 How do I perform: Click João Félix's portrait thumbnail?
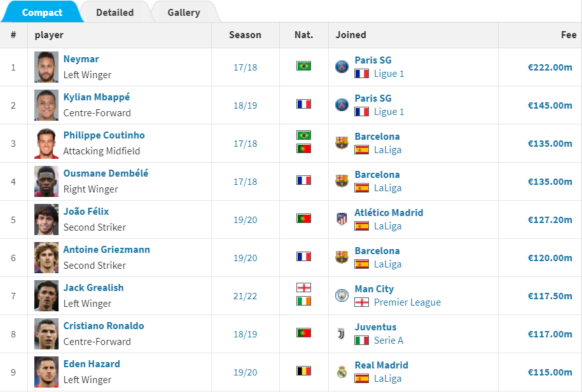point(46,220)
